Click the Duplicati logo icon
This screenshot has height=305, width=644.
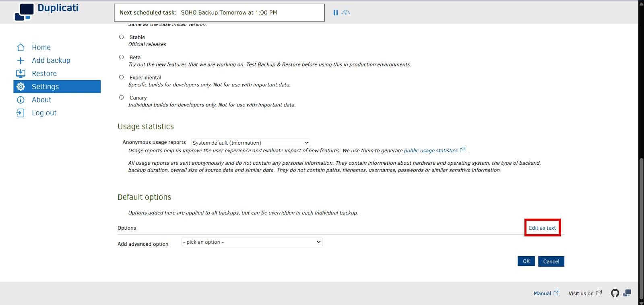pos(24,12)
